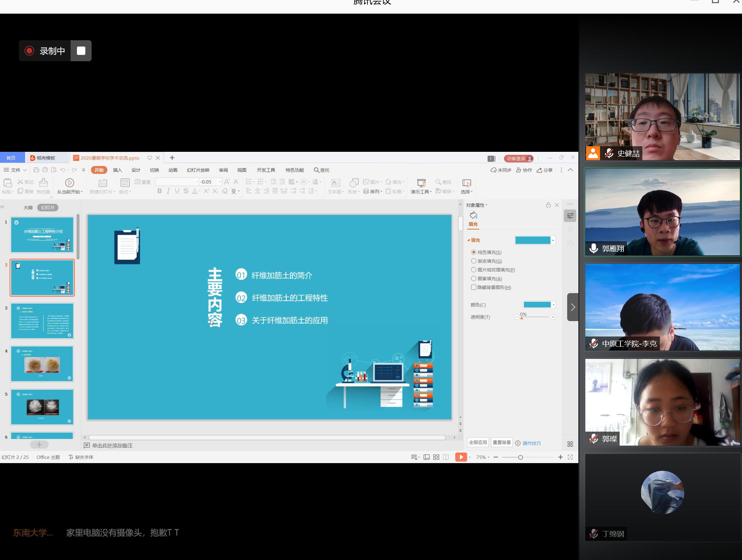The width and height of the screenshot is (742, 560).
Task: Click the Italic formatting icon
Action: pos(168,191)
